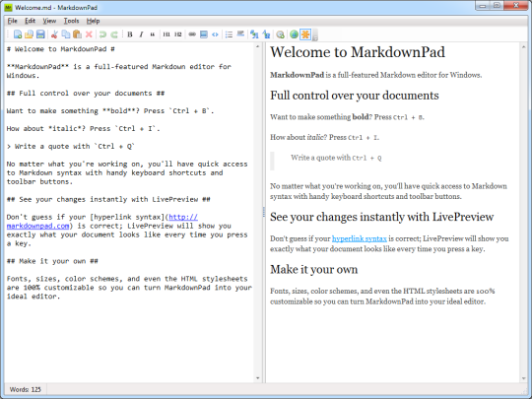This screenshot has width=532, height=399.
Task: Click the editor scrollbar down arrow
Action: click(x=257, y=378)
